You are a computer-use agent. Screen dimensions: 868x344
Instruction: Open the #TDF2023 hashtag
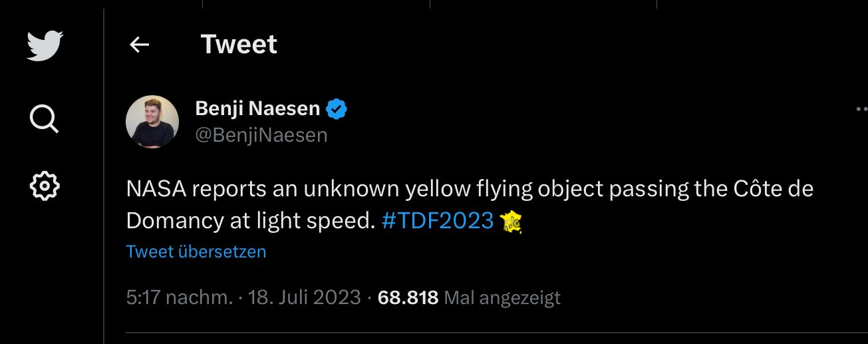click(x=438, y=221)
